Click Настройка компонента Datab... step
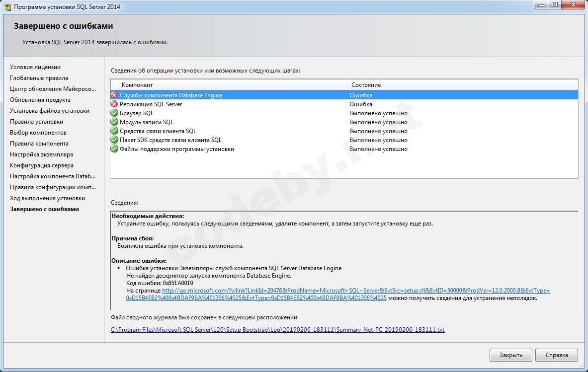The image size is (588, 372). [53, 176]
